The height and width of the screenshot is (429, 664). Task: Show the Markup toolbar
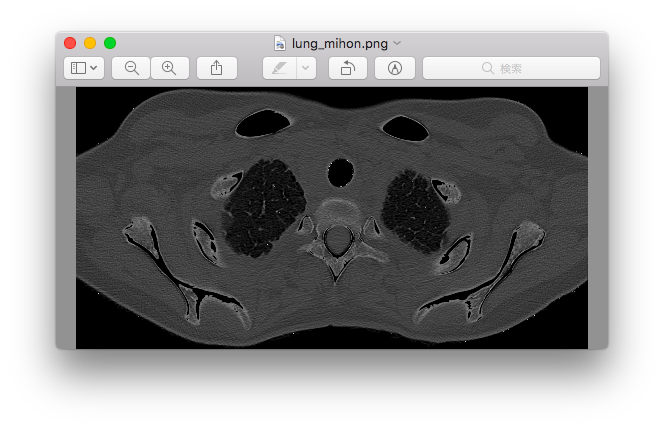point(395,68)
